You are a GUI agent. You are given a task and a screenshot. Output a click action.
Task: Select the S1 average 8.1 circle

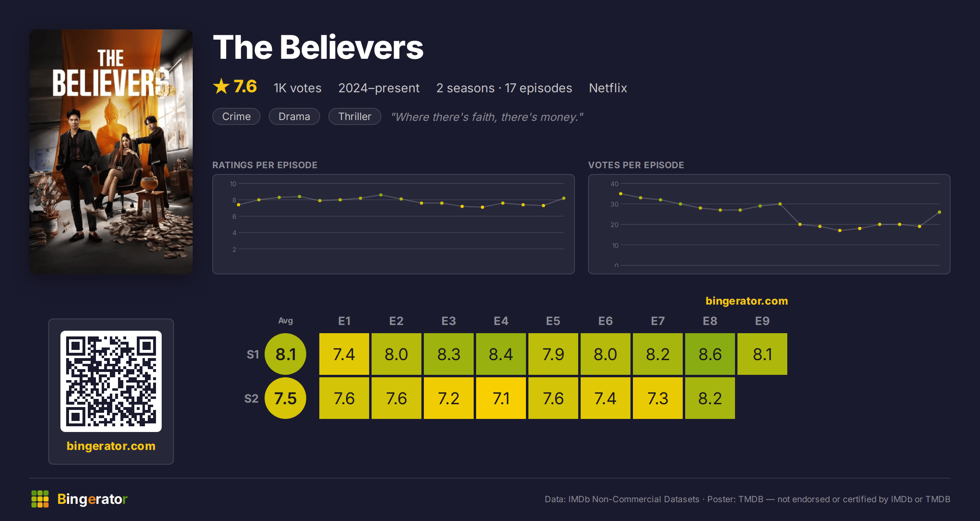click(x=285, y=354)
